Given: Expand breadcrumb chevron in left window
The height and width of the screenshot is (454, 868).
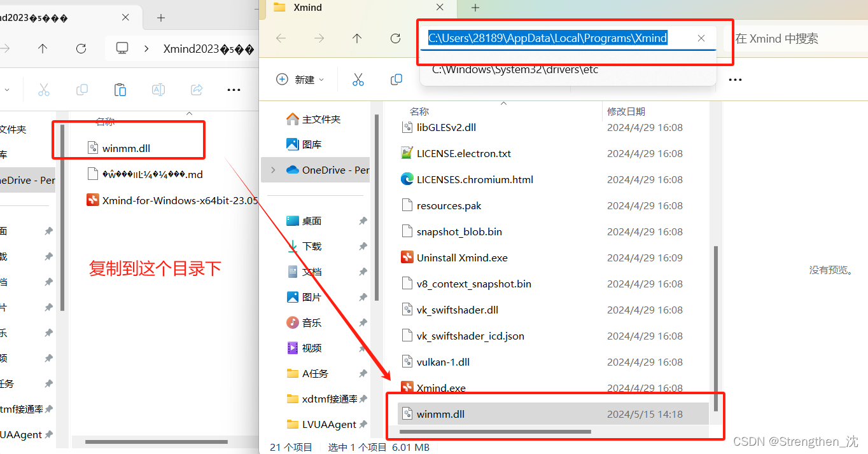Looking at the screenshot, I should pyautogui.click(x=147, y=48).
